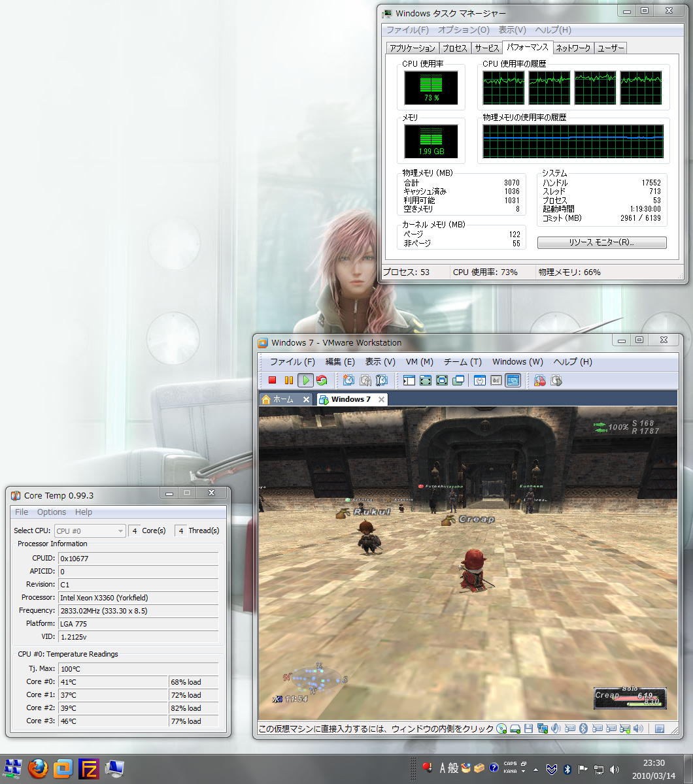The width and height of the screenshot is (693, 784).
Task: Toggle the VMware sidebar visibility button
Action: pyautogui.click(x=409, y=380)
